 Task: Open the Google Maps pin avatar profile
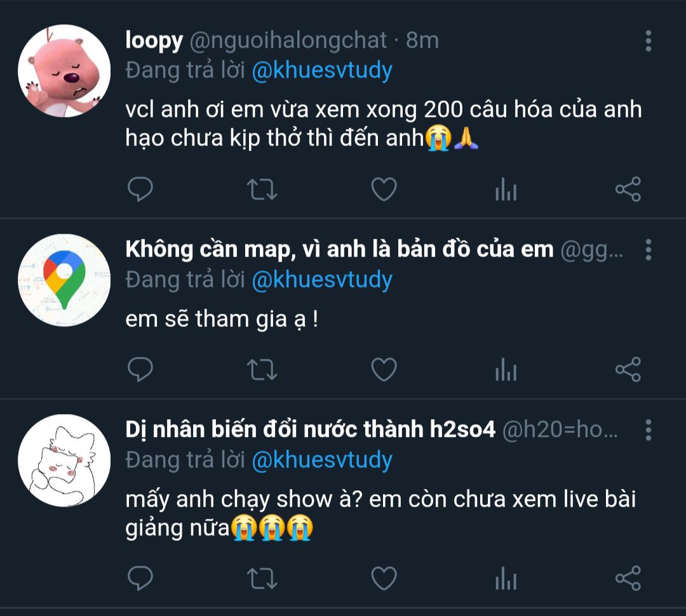click(64, 280)
